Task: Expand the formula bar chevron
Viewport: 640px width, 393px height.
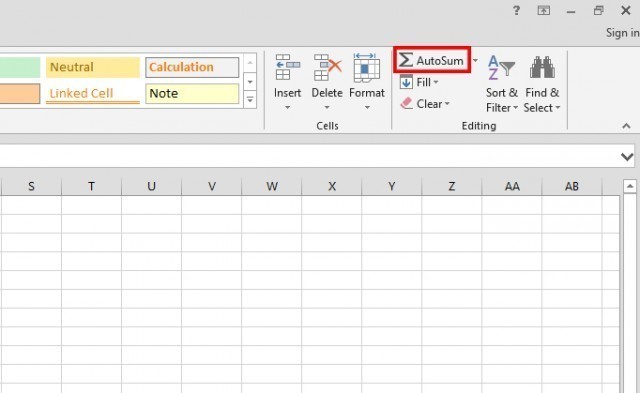Action: (x=627, y=157)
